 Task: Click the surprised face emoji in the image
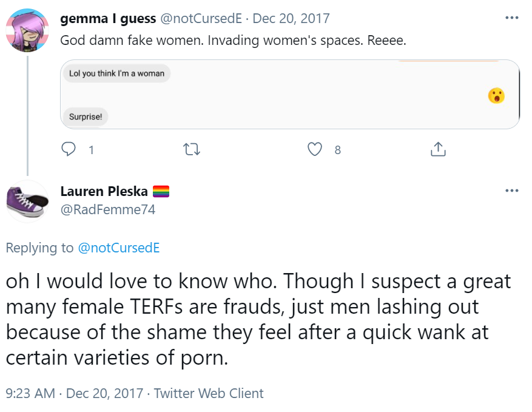click(496, 95)
